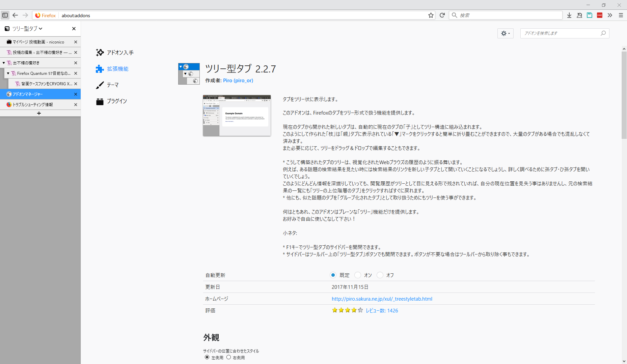Click the star rating display
This screenshot has height=364, width=627.
347,310
